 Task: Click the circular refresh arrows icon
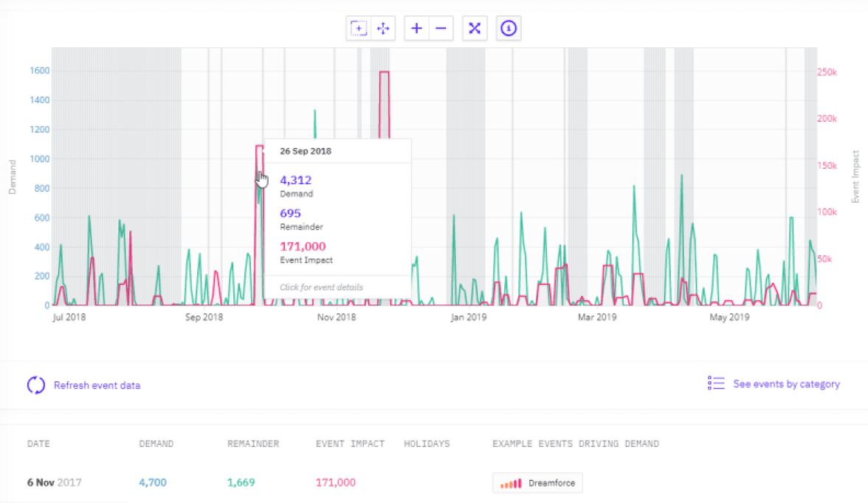tap(35, 384)
